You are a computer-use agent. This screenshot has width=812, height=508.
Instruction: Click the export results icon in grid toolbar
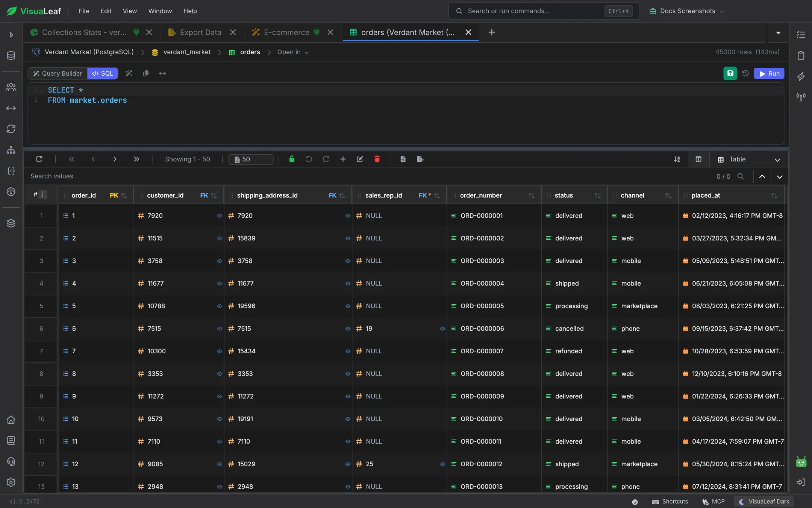[420, 159]
